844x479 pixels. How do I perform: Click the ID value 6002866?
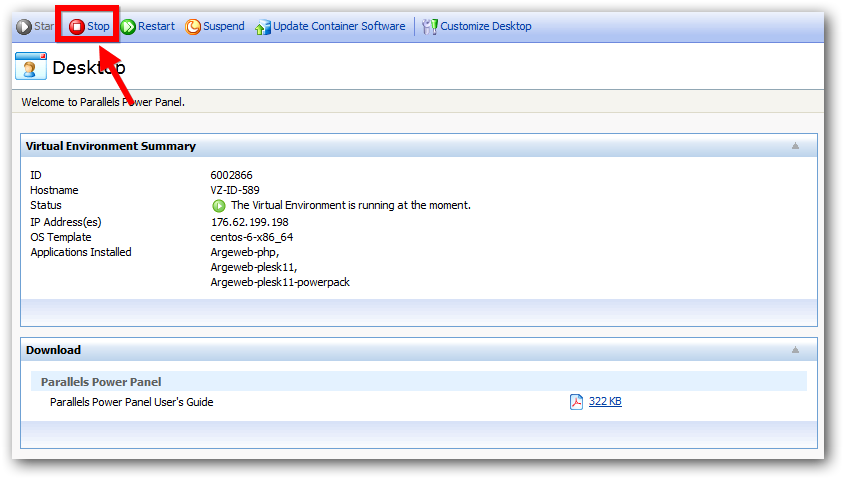[231, 175]
